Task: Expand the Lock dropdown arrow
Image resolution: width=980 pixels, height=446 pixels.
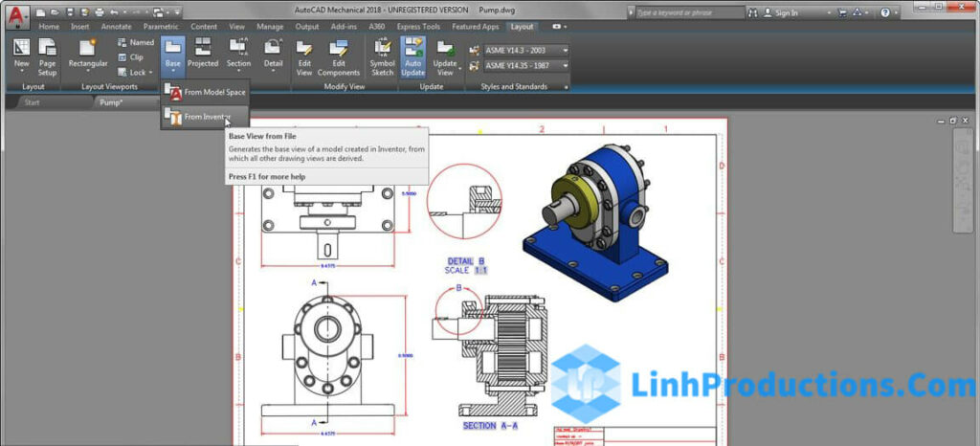Action: (x=150, y=73)
